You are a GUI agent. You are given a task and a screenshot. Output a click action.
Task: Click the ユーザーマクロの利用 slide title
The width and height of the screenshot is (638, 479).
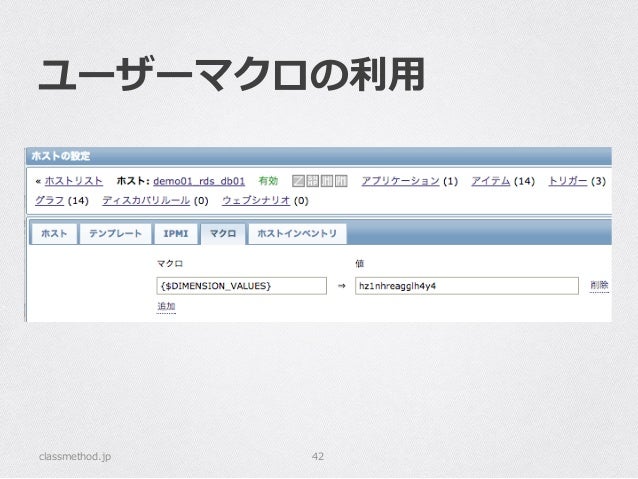[x=232, y=74]
